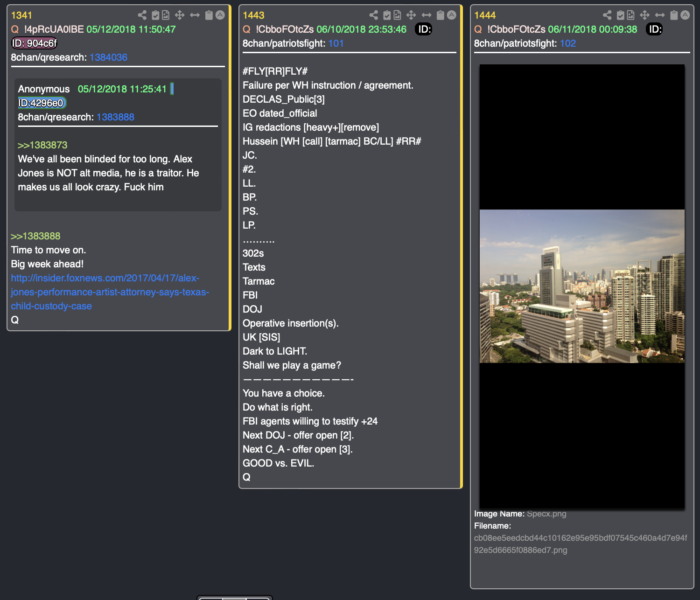Image resolution: width=700 pixels, height=600 pixels.
Task: Click plain clipboard icon on post 1443
Action: click(441, 15)
